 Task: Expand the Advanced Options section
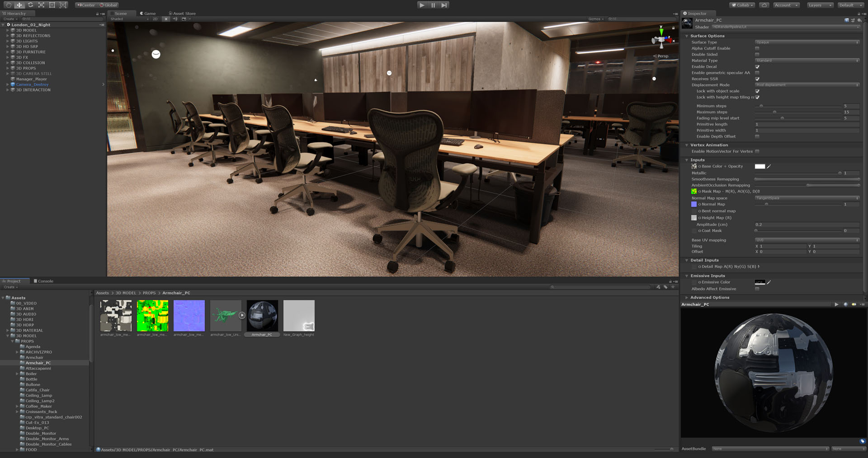point(710,297)
